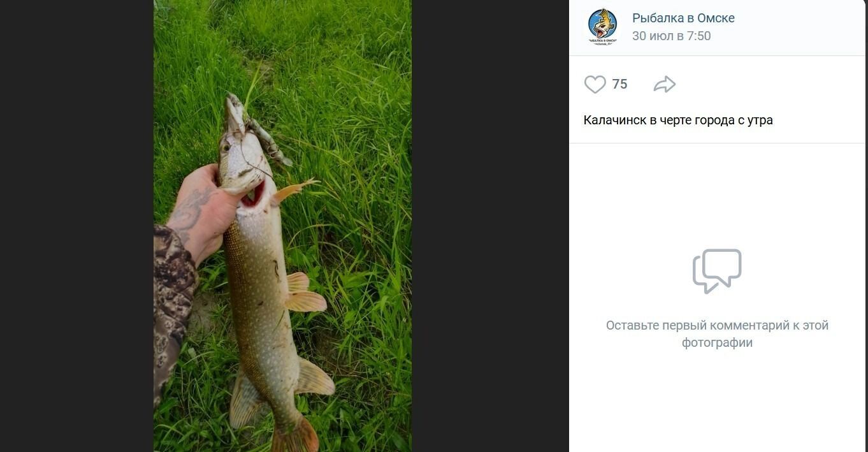Viewport: 868px width, 452px height.
Task: Click the dark area right of the photo
Action: pyautogui.click(x=489, y=223)
